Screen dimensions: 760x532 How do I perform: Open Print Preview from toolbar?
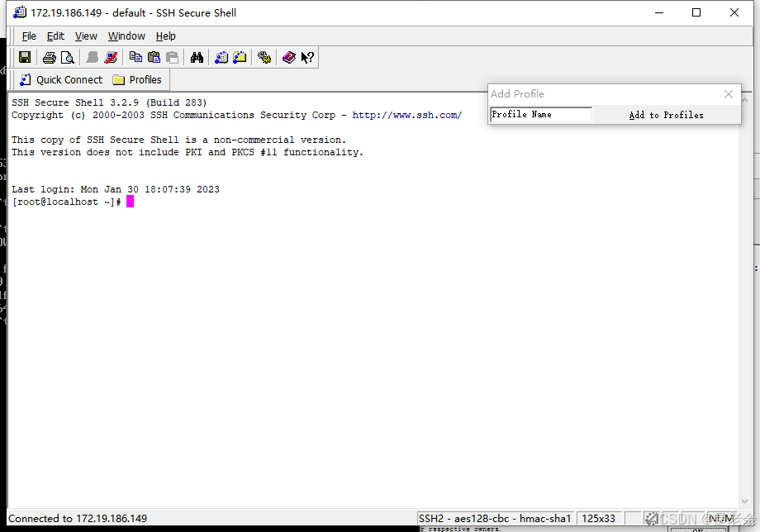[68, 57]
